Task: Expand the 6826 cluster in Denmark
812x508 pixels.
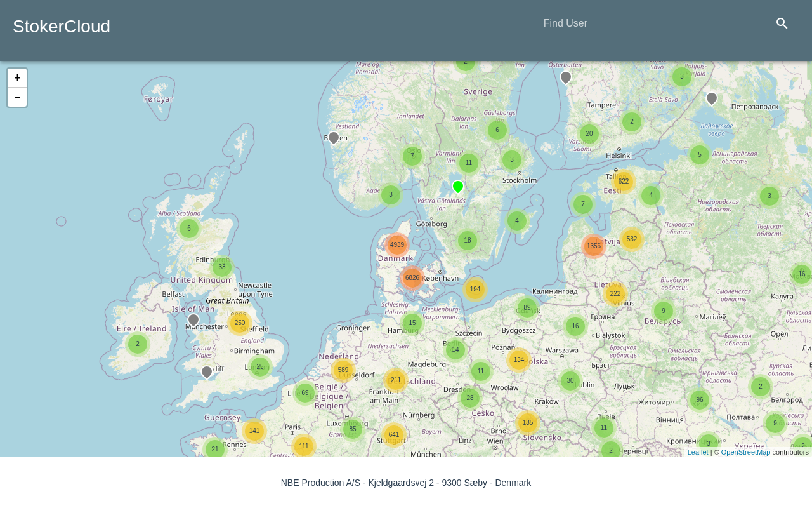Action: click(412, 278)
